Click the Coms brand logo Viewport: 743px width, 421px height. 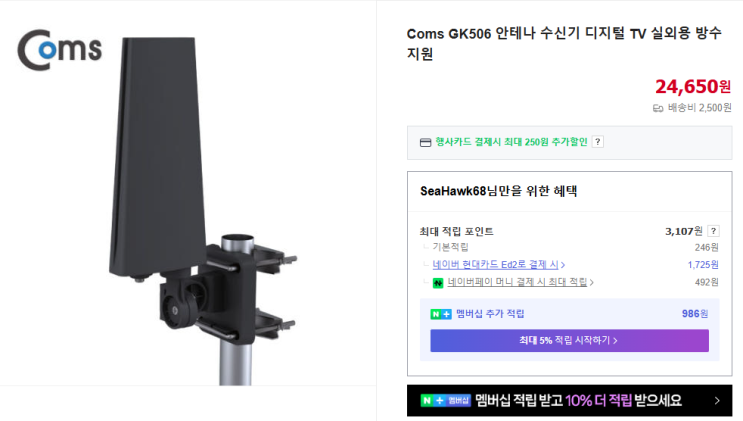[x=60, y=50]
